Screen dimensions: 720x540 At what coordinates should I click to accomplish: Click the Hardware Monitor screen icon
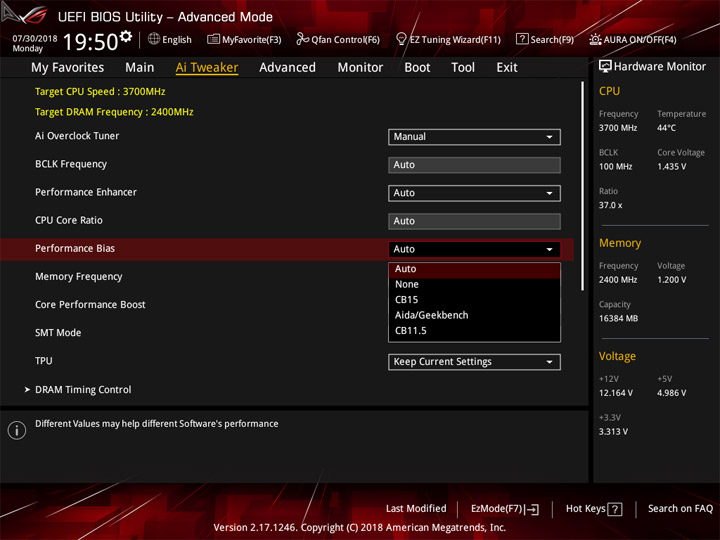click(x=605, y=67)
